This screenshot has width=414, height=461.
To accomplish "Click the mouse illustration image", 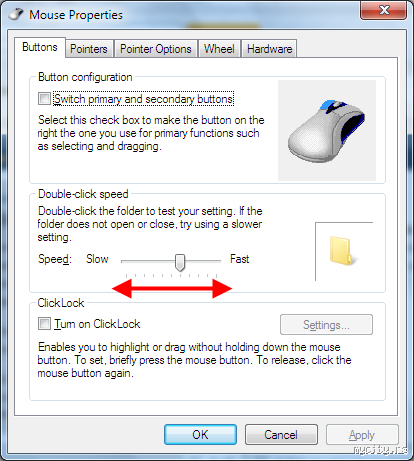I will click(x=327, y=130).
